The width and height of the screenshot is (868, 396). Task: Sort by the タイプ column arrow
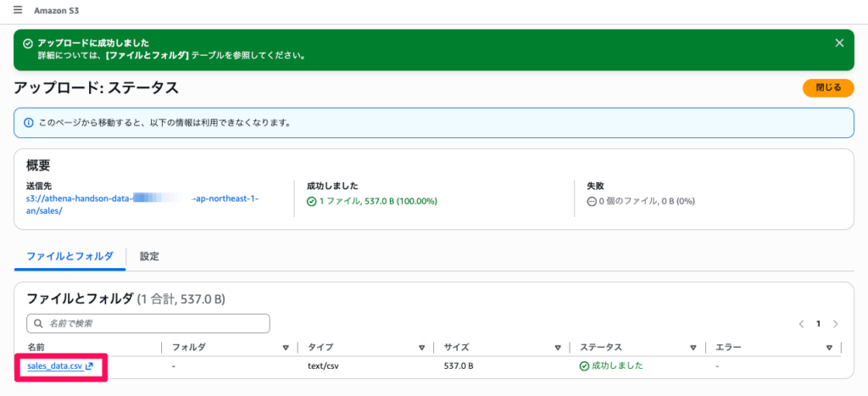(x=422, y=348)
